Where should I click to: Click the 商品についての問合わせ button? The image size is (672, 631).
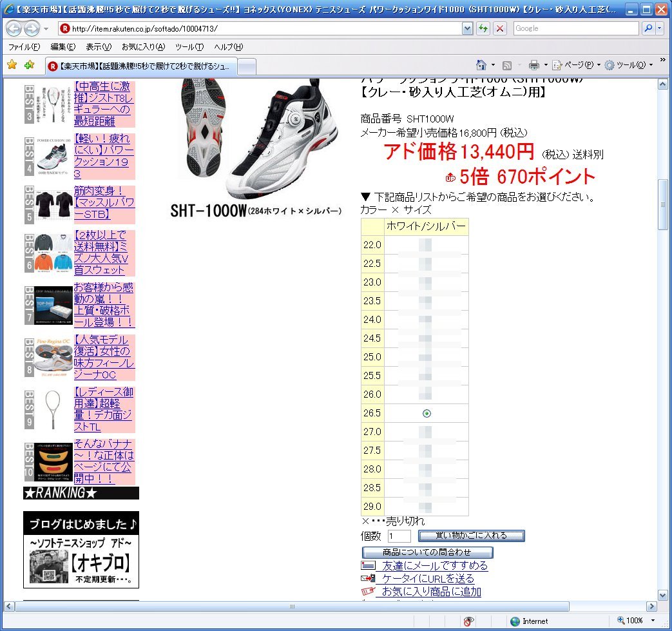coord(427,552)
